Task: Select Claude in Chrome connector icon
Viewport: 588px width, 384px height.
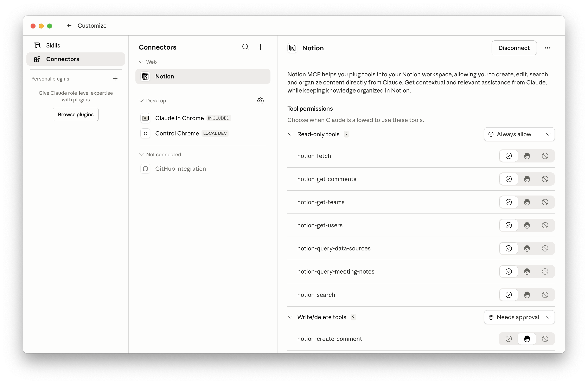Action: coord(145,118)
